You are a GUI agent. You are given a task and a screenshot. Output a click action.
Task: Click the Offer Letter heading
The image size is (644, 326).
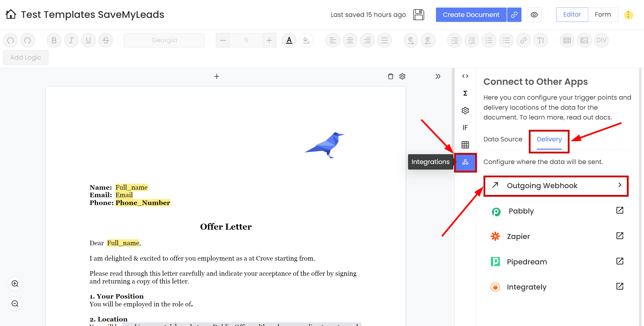tap(226, 227)
